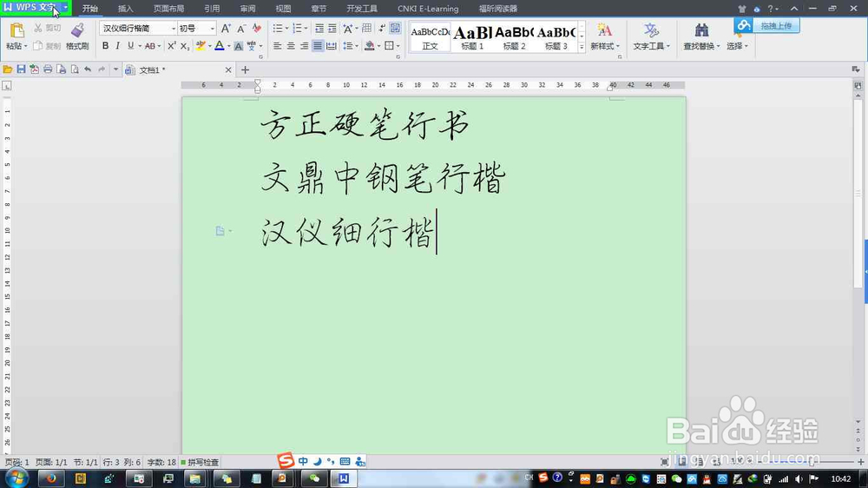868x488 pixels.
Task: Open the Developer Tools (开发工具) tab
Action: pyautogui.click(x=362, y=9)
